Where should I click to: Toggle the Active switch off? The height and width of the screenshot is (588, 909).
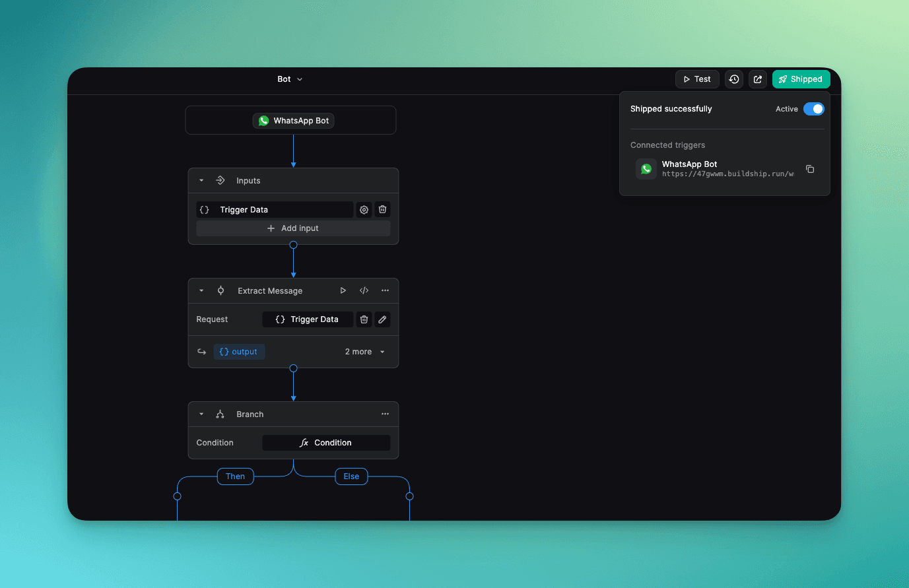pyautogui.click(x=813, y=109)
